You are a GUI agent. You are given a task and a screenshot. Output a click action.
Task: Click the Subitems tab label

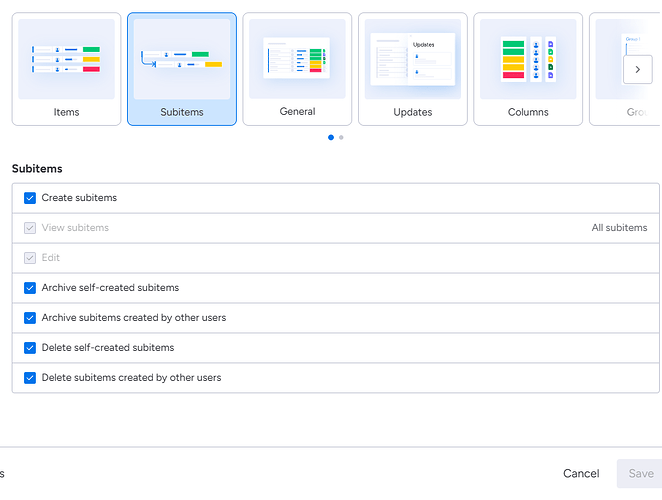click(x=182, y=112)
